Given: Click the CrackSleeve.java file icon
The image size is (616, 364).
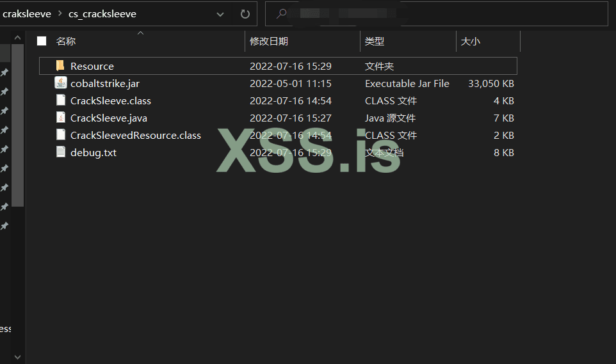Looking at the screenshot, I should [x=60, y=118].
